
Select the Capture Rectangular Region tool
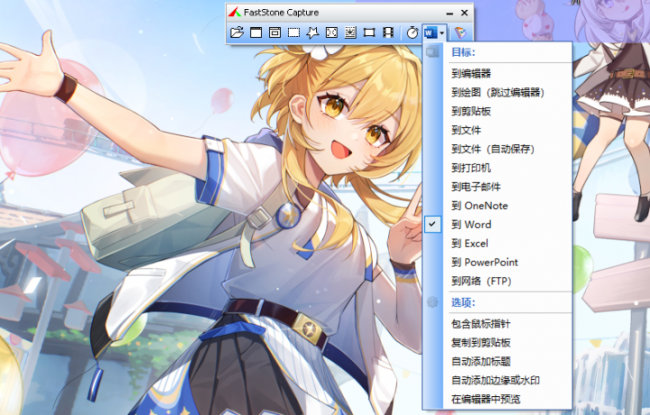point(294,32)
